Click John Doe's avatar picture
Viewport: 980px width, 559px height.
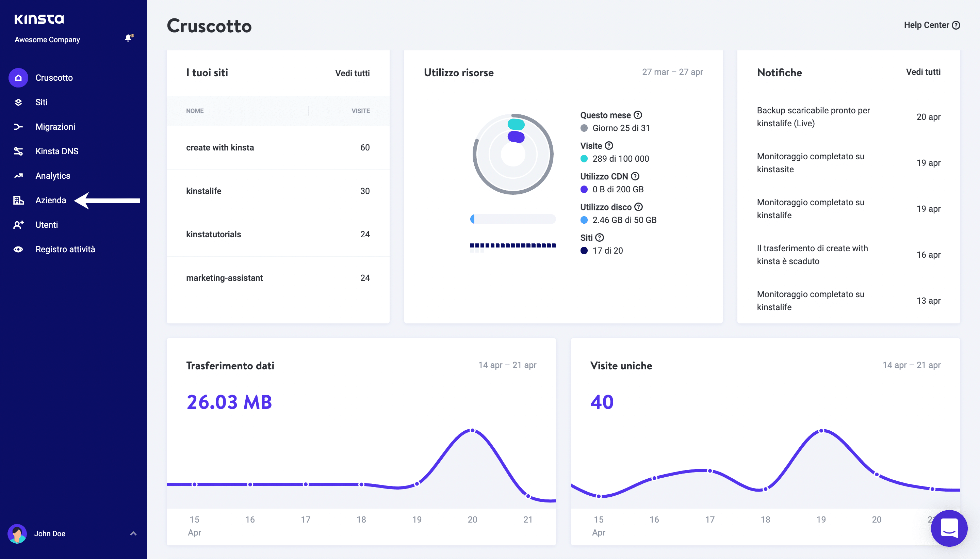pyautogui.click(x=17, y=534)
